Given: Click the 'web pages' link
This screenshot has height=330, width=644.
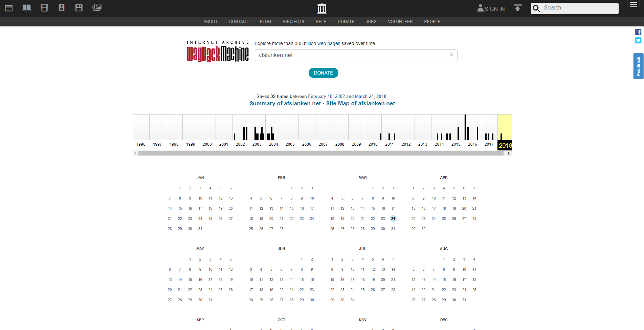Looking at the screenshot, I should click(x=329, y=43).
